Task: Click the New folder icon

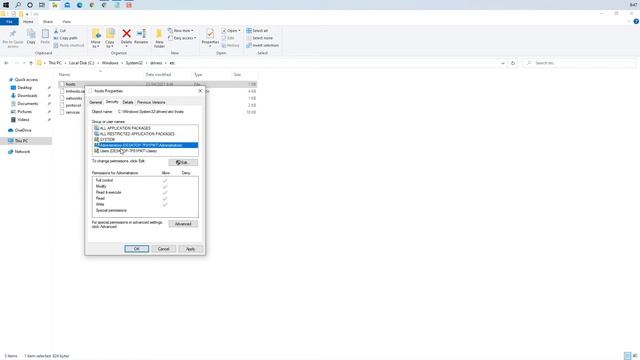Action: [x=159, y=39]
